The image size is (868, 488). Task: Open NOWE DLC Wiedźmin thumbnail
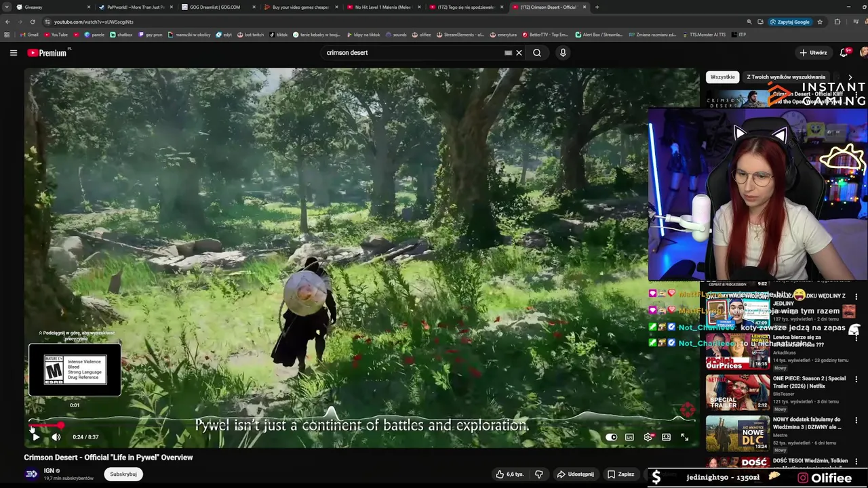point(738,433)
